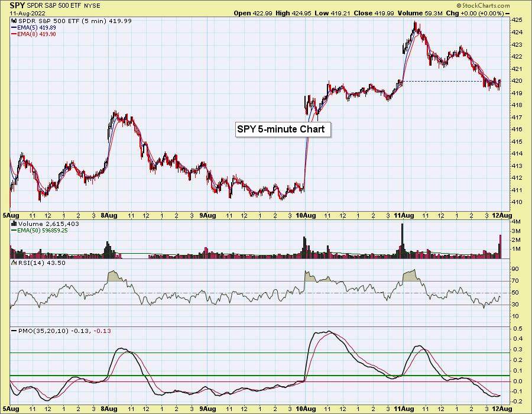Screen dimensions: 532x414
Task: Click the '70' RSI axis label
Action: [x=515, y=281]
